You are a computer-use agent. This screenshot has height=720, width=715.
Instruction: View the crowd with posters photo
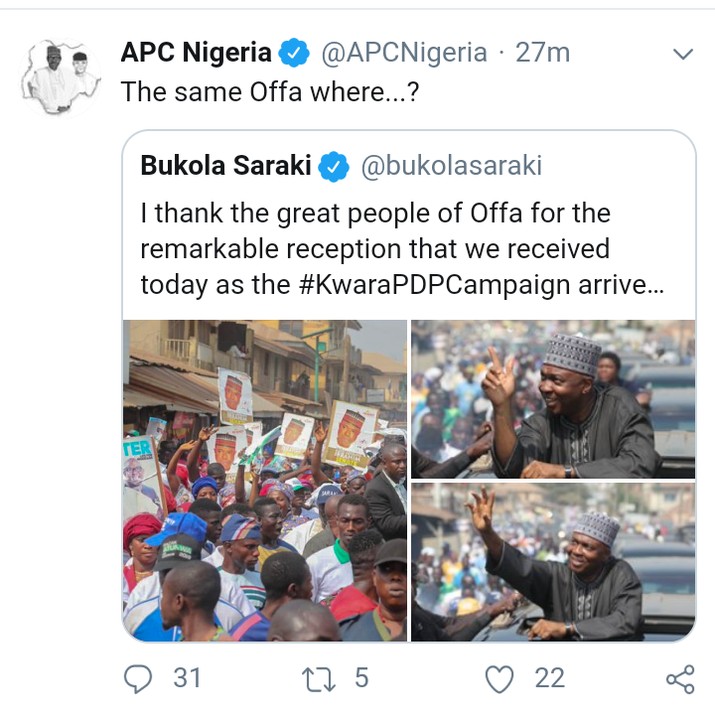coord(265,480)
